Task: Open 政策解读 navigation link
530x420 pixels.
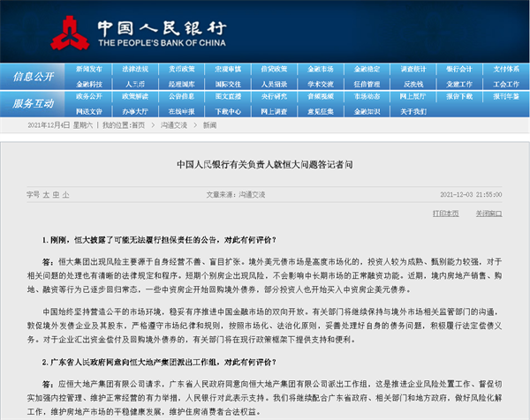Action: tap(135, 96)
